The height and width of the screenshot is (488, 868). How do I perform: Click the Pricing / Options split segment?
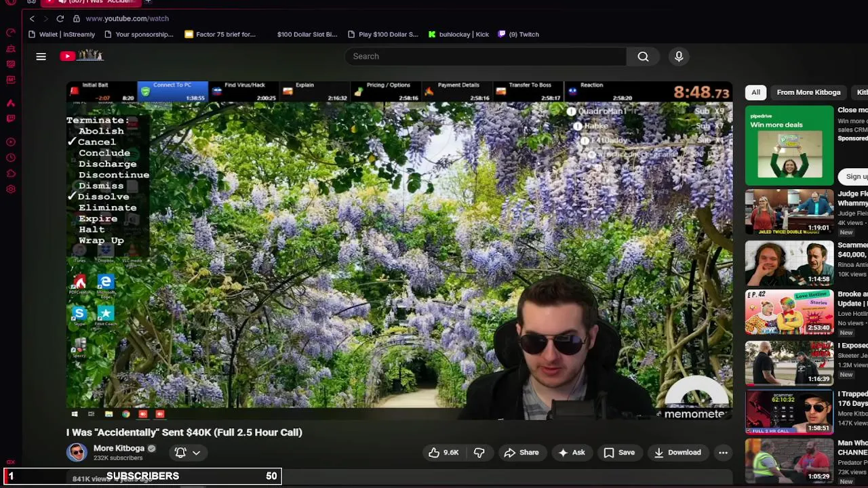click(387, 91)
